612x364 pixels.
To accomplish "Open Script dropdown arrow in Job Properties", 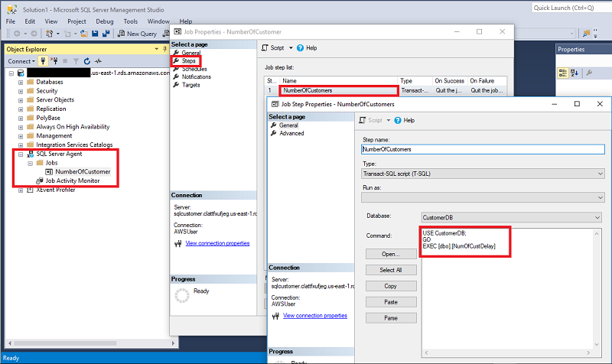I will click(291, 48).
